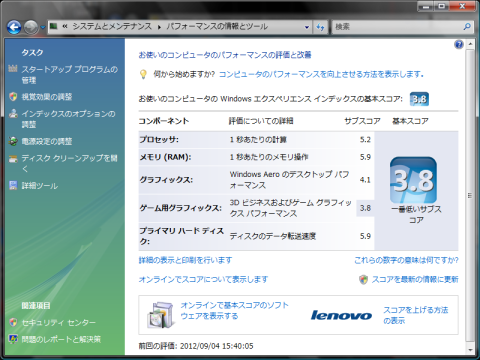Image resolution: width=480 pixels, height=360 pixels.
Task: Open スタートアップ プログラムの管理 link
Action: point(70,75)
